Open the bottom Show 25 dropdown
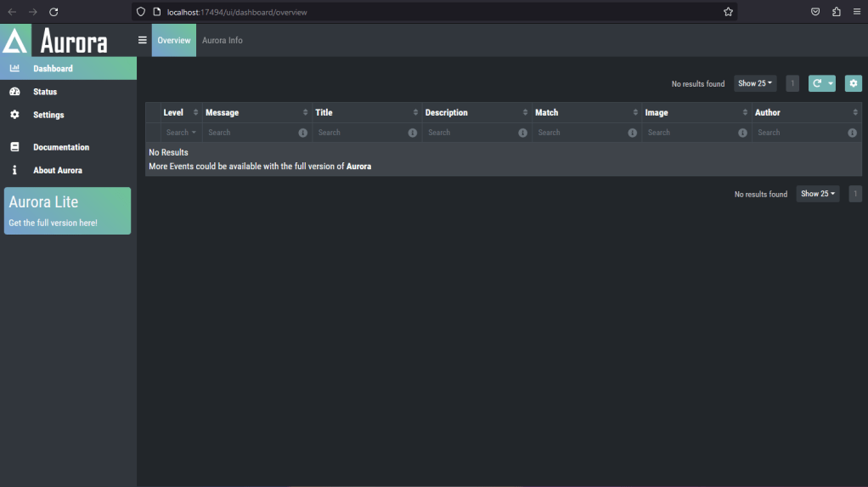 tap(818, 194)
